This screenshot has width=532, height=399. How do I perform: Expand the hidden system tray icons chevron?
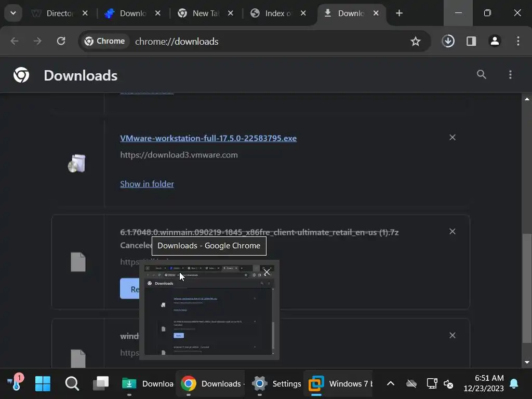pos(391,383)
